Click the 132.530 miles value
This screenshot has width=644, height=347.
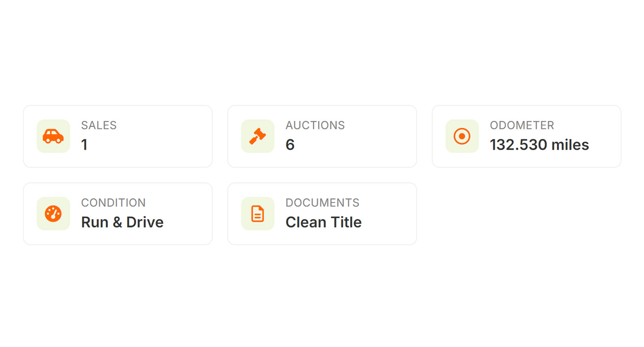tap(539, 145)
